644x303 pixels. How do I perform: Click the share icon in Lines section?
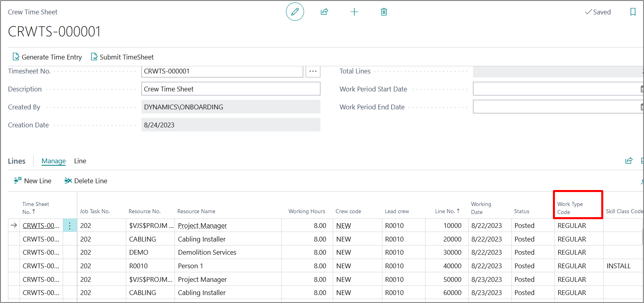(x=629, y=160)
